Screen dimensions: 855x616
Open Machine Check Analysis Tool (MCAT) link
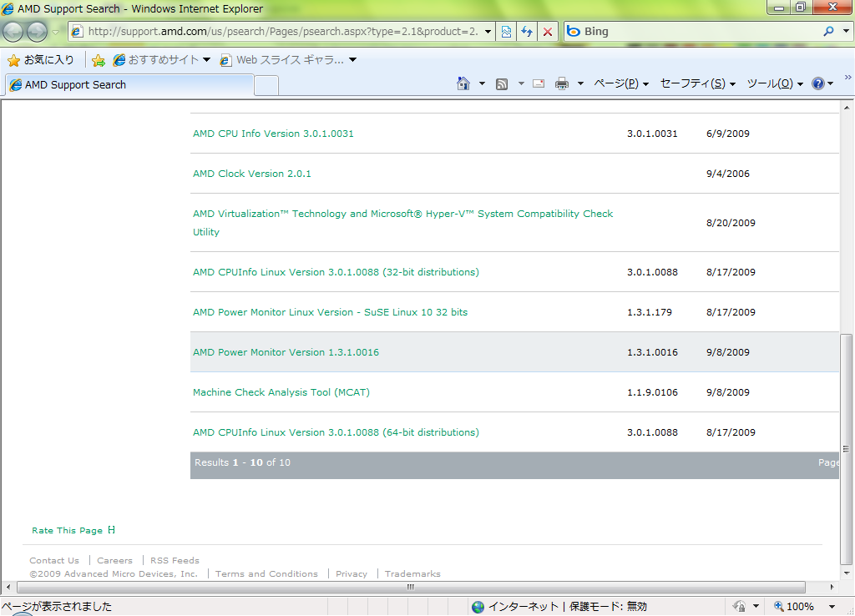281,392
